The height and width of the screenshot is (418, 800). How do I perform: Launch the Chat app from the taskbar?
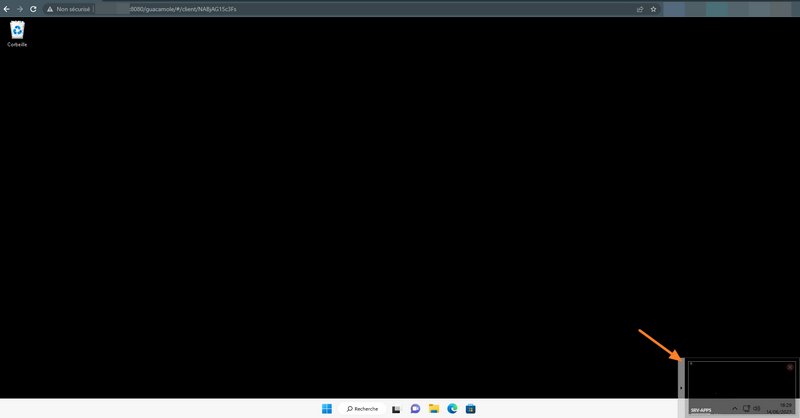(415, 408)
